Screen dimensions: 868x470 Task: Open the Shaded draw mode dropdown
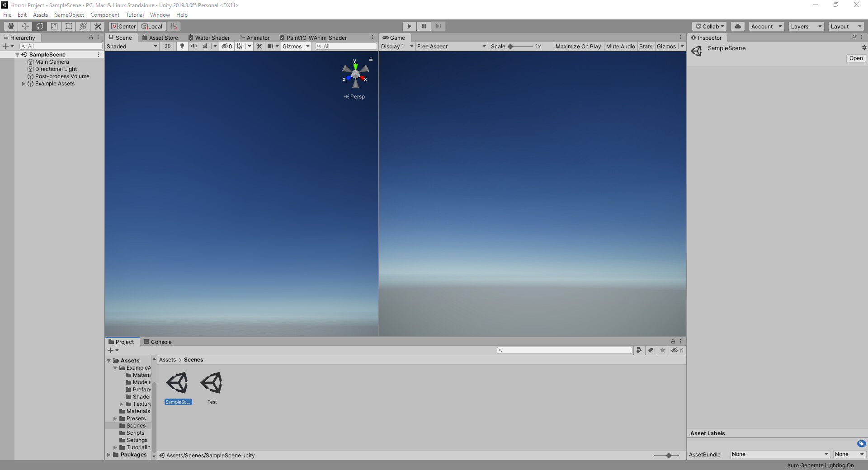tap(131, 46)
